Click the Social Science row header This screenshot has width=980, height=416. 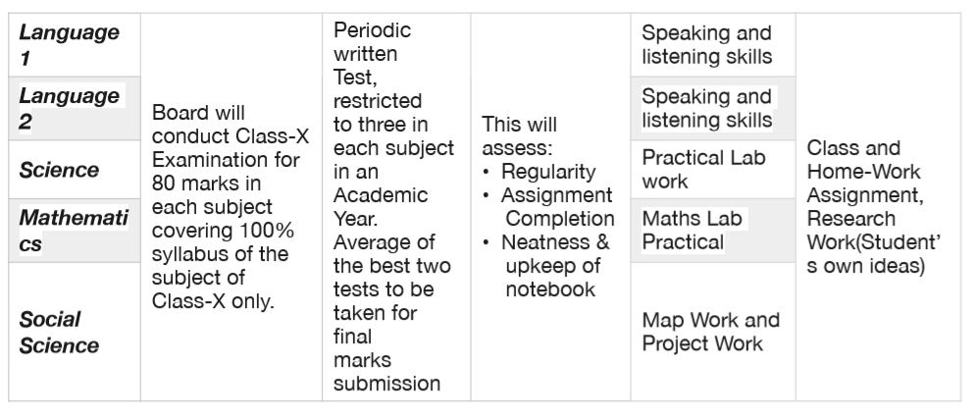click(x=59, y=333)
